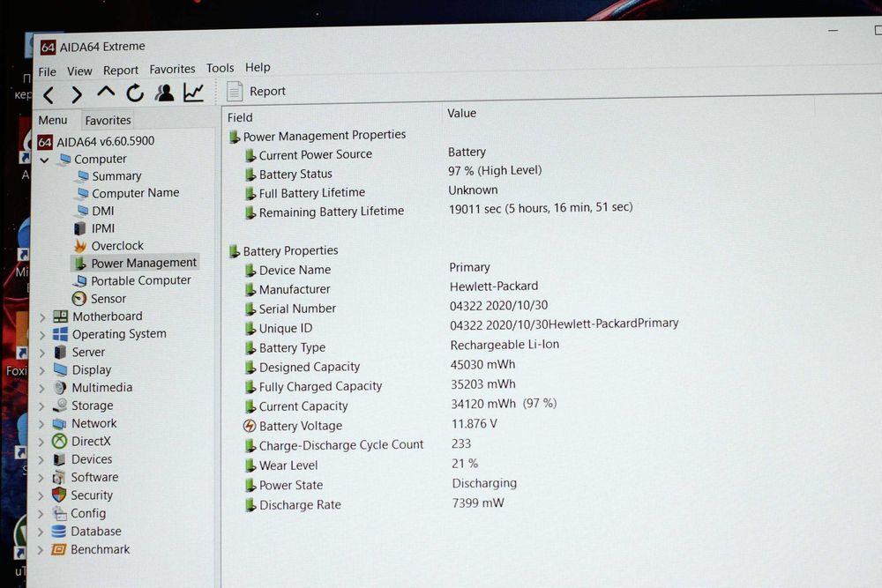Image resolution: width=882 pixels, height=588 pixels.
Task: Open the Help menu
Action: (258, 68)
